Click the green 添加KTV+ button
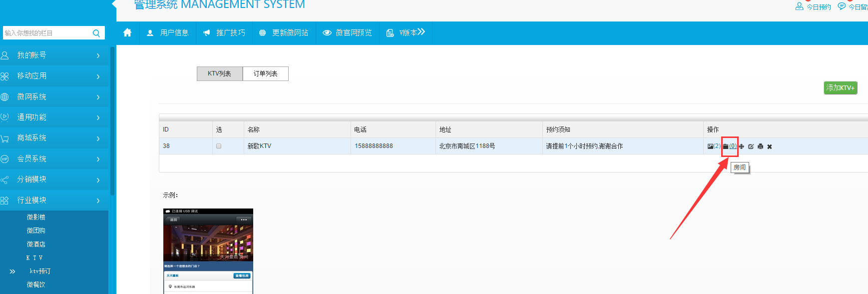 pos(840,88)
